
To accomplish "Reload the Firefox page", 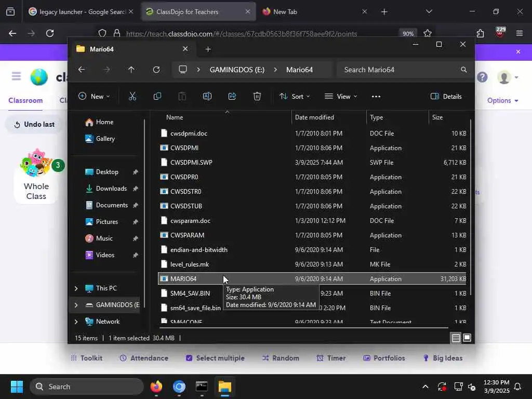I will (50, 33).
